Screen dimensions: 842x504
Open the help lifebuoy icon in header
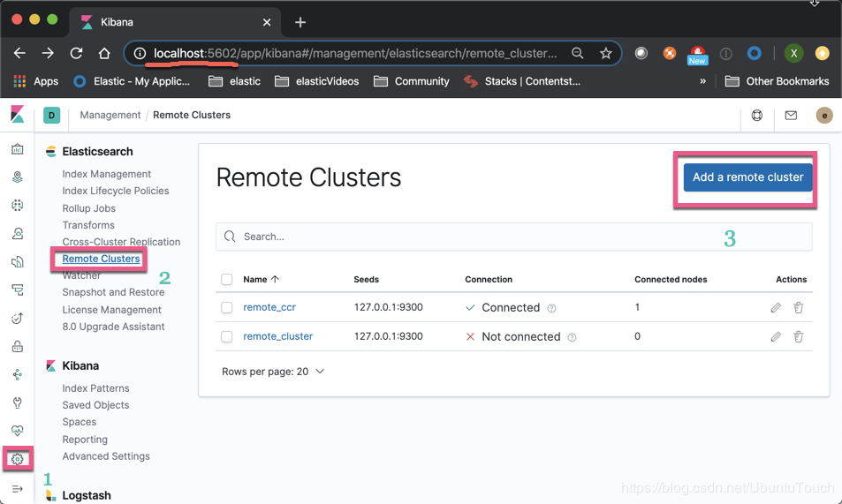click(x=756, y=115)
